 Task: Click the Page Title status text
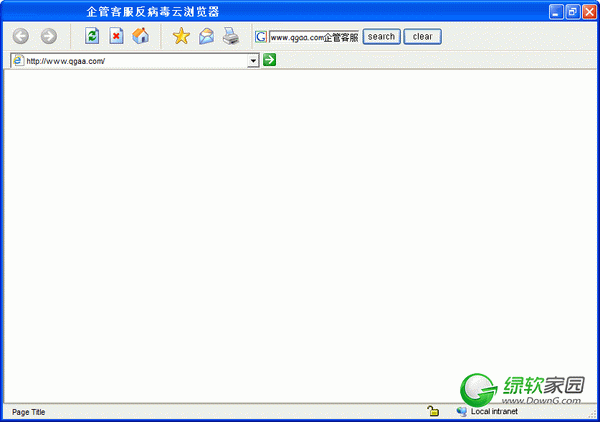[29, 412]
